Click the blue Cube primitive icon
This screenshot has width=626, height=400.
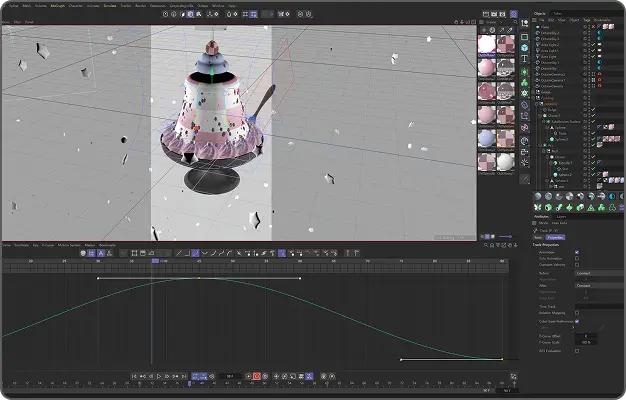(x=525, y=48)
